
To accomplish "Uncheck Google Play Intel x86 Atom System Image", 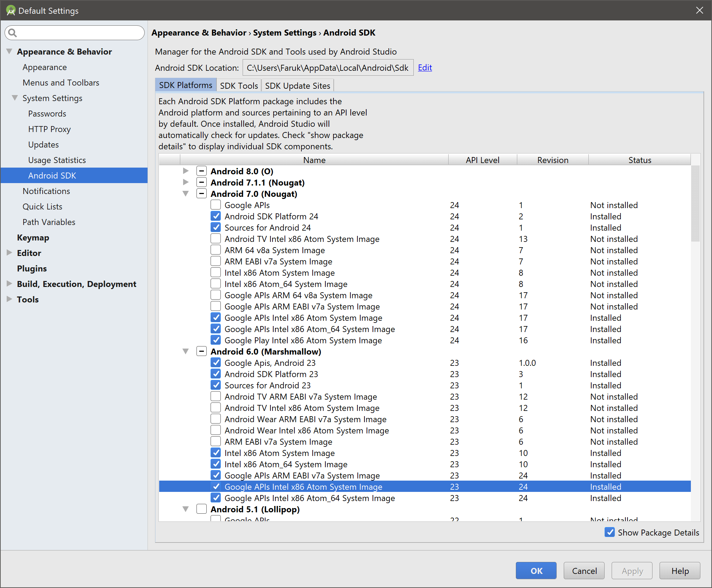I will click(216, 340).
